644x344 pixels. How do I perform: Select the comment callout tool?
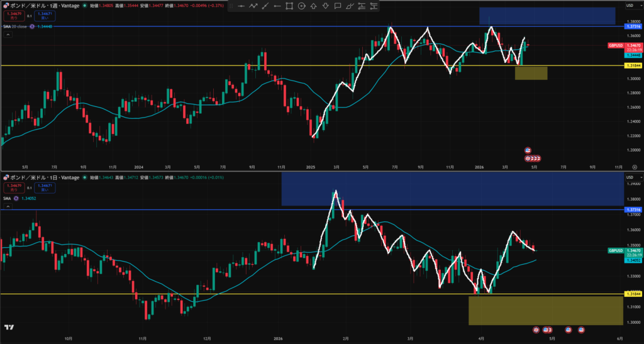pos(338,6)
